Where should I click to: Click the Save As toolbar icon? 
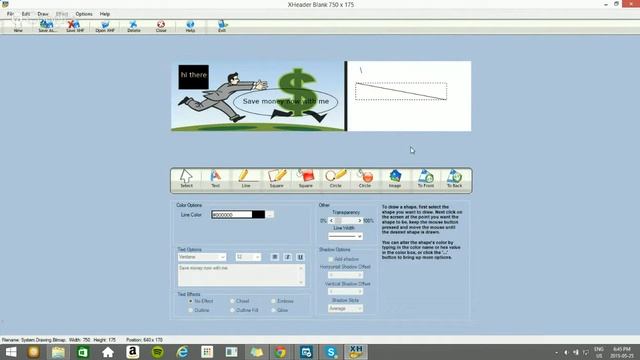click(x=47, y=27)
